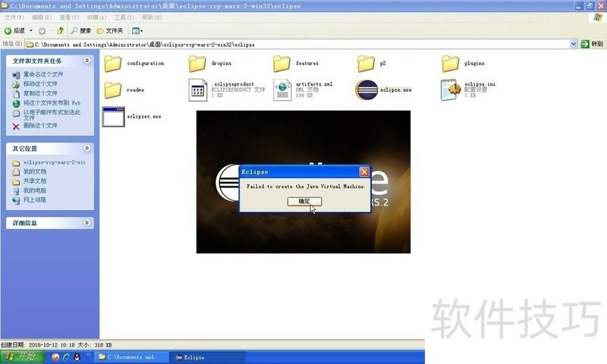Open the plugins folder icon

(x=450, y=64)
